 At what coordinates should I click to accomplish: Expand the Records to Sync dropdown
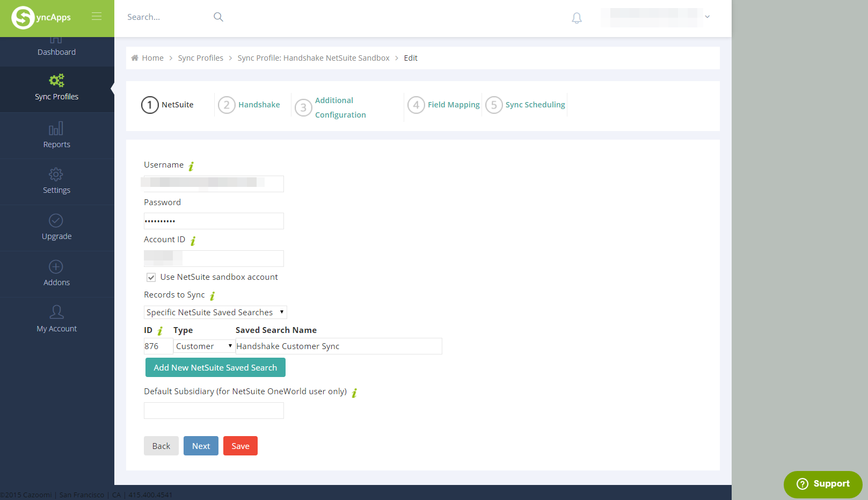215,313
